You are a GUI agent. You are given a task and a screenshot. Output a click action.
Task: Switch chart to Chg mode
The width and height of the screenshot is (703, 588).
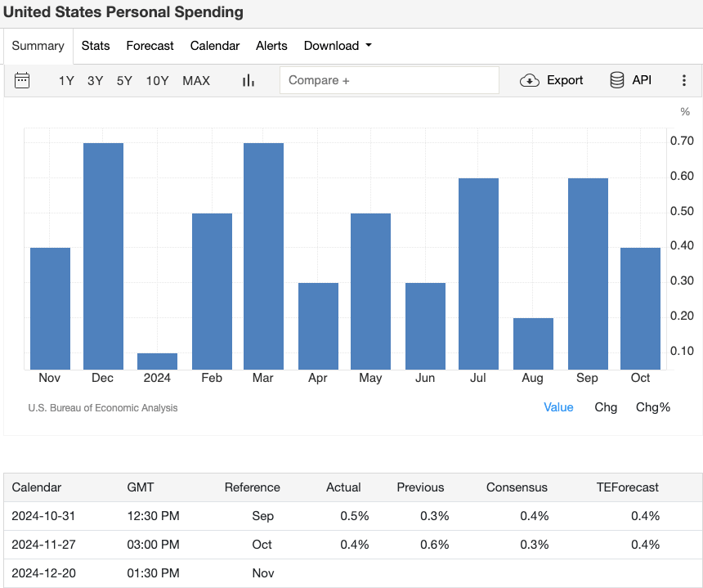pos(606,407)
